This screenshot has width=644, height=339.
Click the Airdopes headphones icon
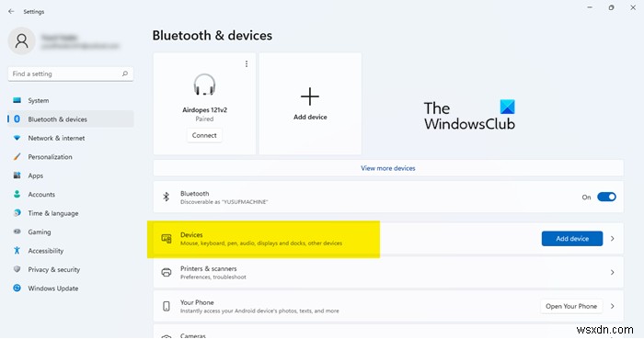204,85
